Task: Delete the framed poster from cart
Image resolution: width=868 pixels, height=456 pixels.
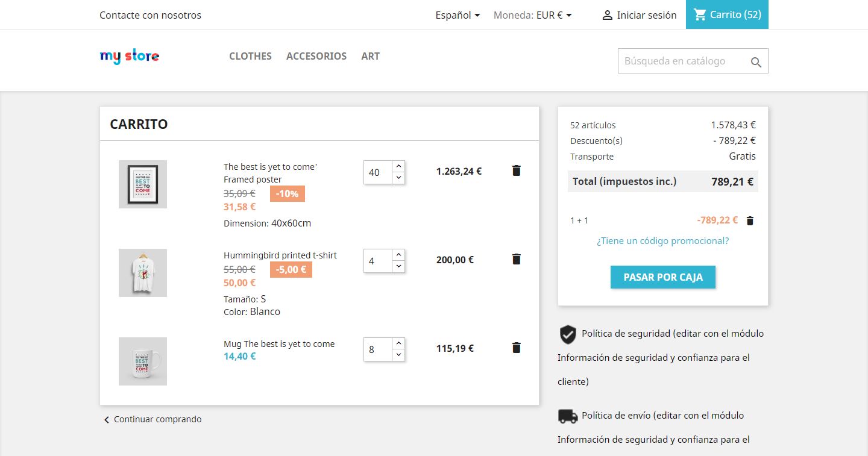Action: coord(516,171)
